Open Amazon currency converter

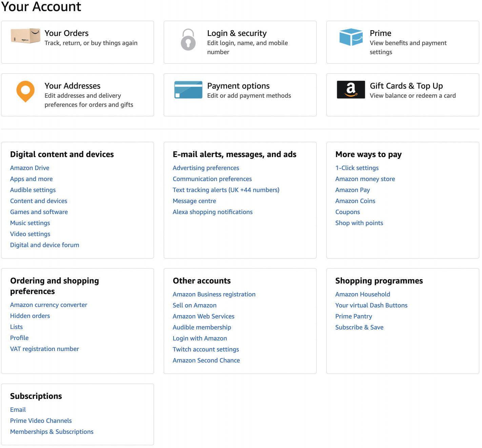tap(49, 305)
